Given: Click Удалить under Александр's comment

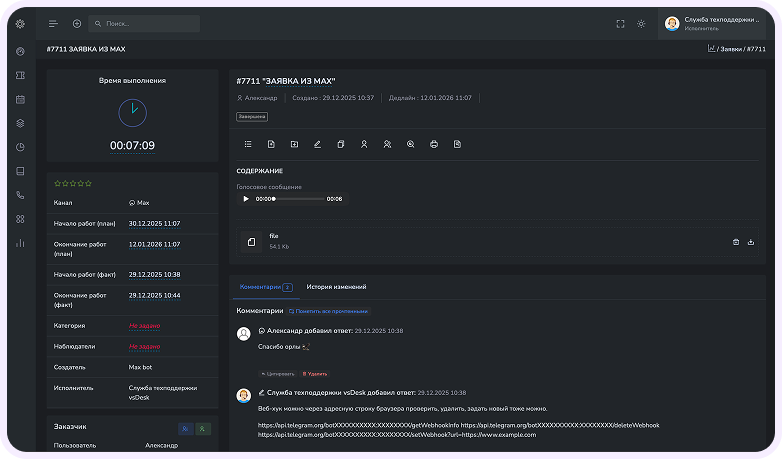Looking at the screenshot, I should (x=315, y=373).
